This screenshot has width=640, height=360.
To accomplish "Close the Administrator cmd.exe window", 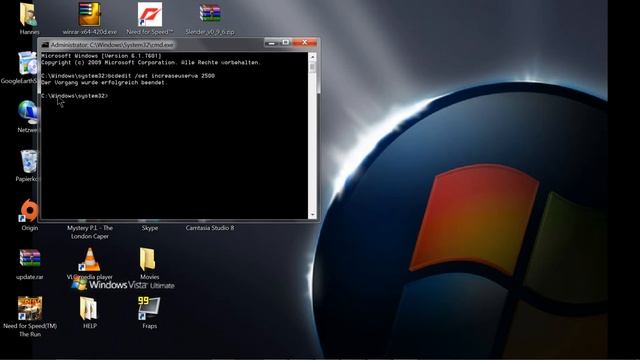I will click(x=304, y=43).
